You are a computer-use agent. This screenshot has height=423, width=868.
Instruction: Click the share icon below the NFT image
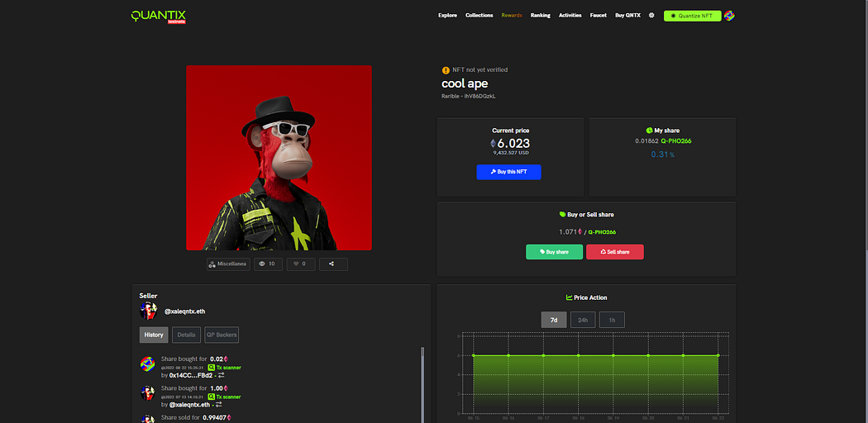tap(333, 264)
